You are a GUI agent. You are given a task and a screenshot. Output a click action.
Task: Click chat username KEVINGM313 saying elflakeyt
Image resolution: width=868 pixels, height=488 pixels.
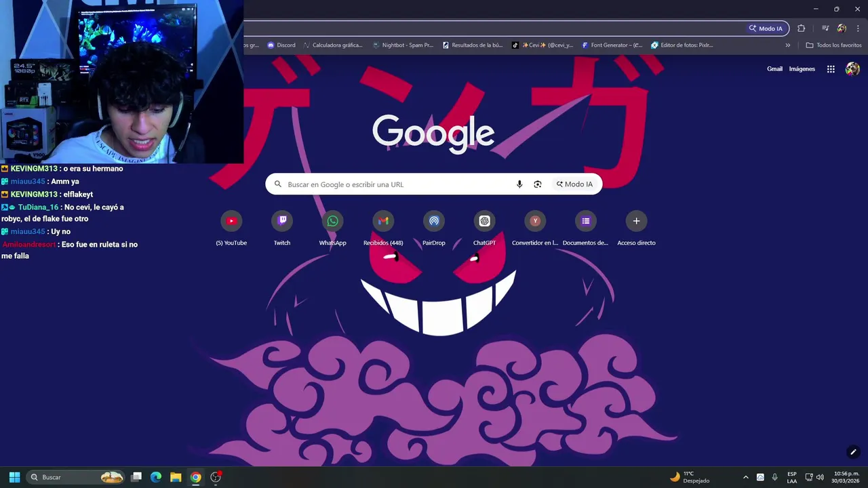pos(34,195)
